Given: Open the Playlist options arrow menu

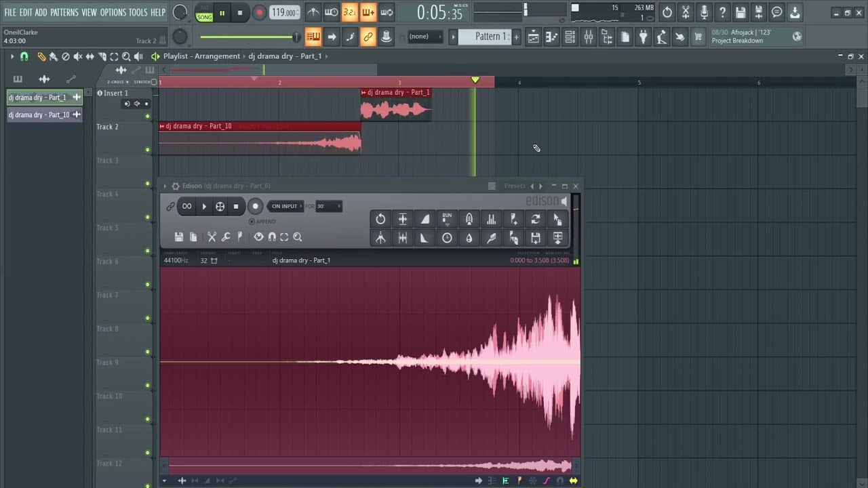Looking at the screenshot, I should click(12, 57).
